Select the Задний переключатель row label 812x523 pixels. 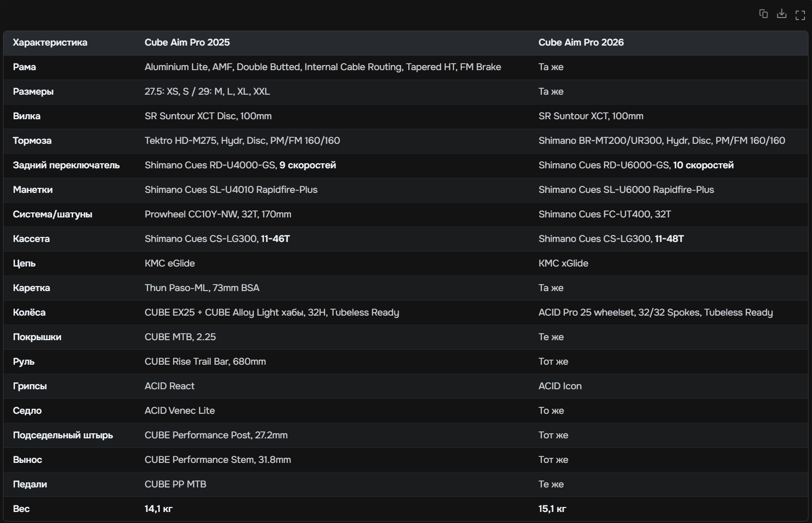[66, 165]
